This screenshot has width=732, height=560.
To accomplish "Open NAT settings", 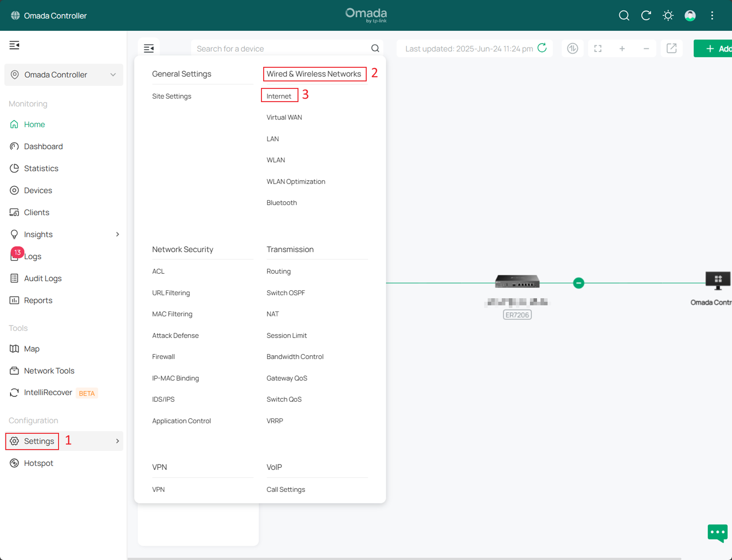I will pyautogui.click(x=272, y=314).
